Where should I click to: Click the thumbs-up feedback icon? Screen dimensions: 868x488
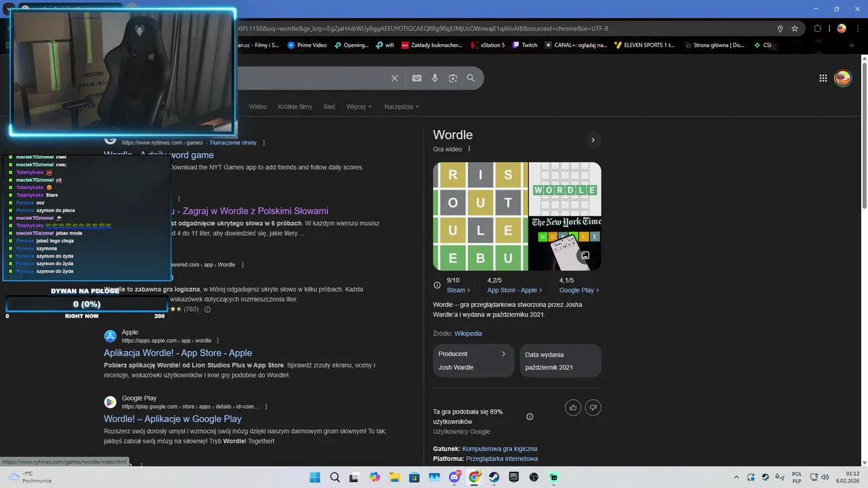573,407
